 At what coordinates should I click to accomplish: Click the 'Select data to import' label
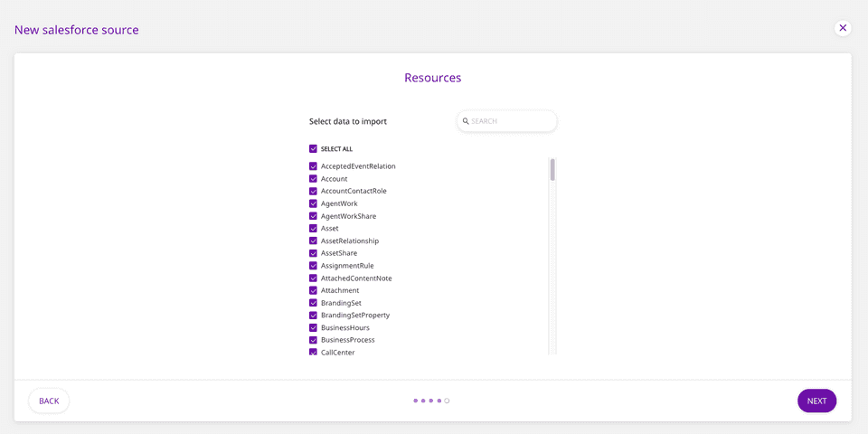coord(347,121)
